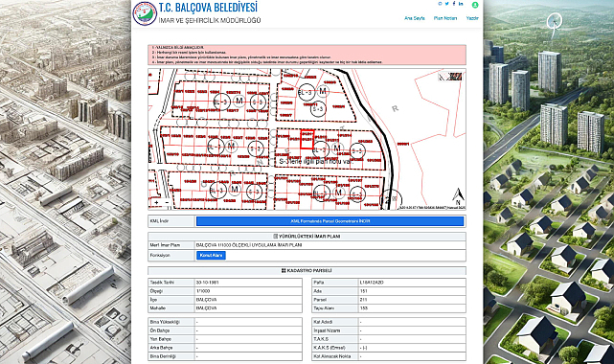
Task: Click the KML İndir row label
Action: (159, 221)
